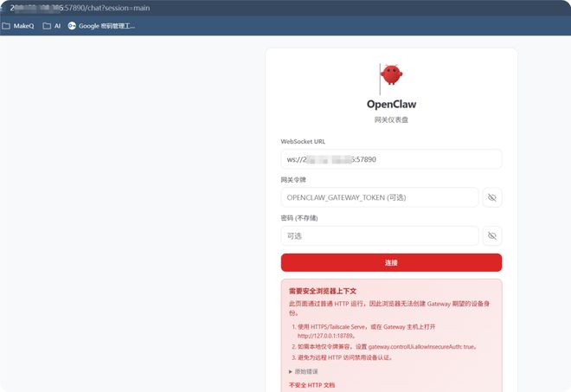Open the AI bookmarks folder
Image resolution: width=571 pixels, height=392 pixels.
pos(51,26)
